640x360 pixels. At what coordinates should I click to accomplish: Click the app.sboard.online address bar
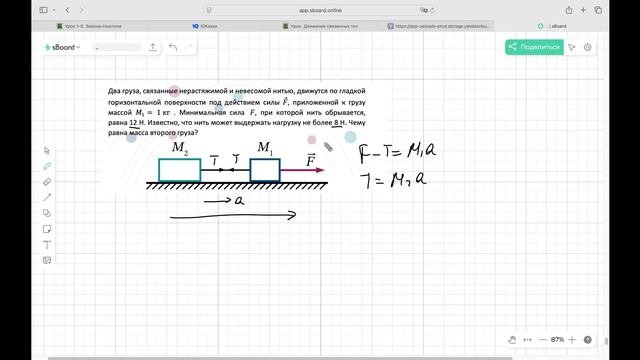pyautogui.click(x=320, y=10)
